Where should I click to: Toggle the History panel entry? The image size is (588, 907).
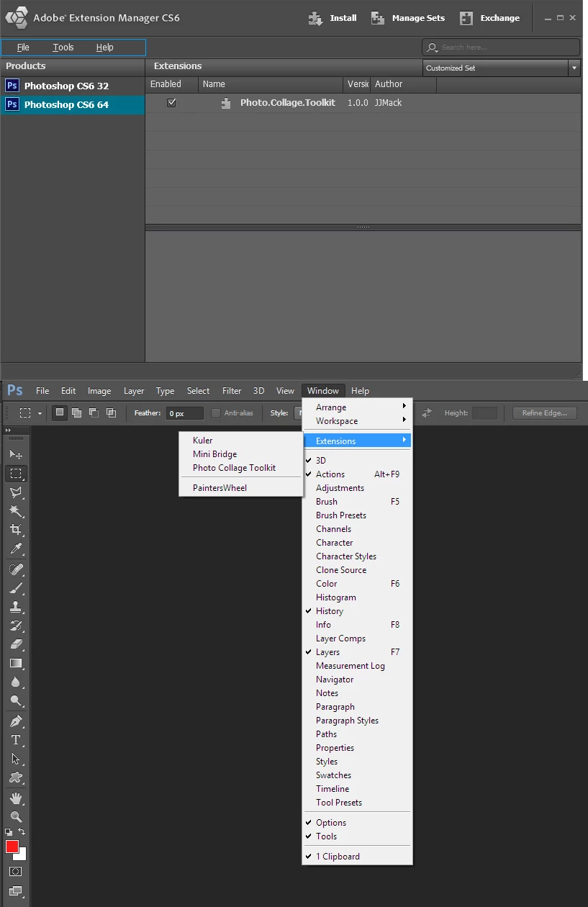pyautogui.click(x=356, y=611)
